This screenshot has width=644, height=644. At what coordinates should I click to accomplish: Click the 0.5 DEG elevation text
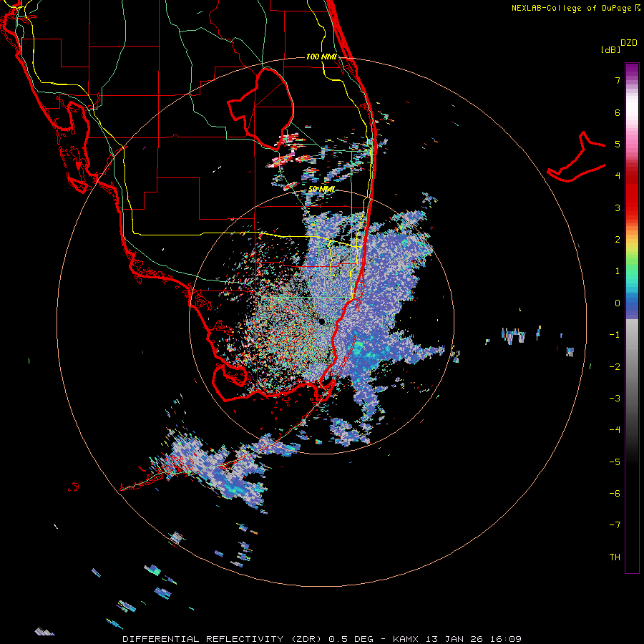351,639
